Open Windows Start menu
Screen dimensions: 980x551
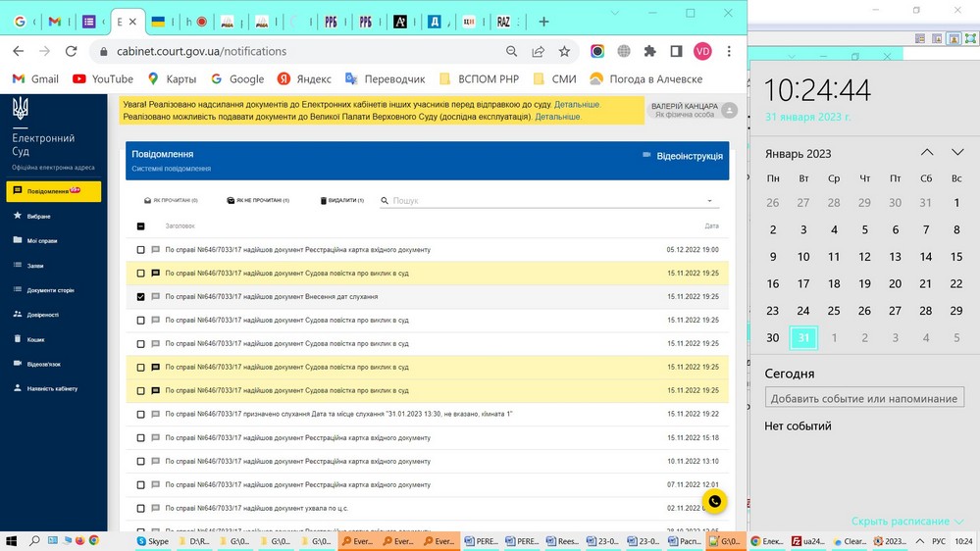coord(11,541)
